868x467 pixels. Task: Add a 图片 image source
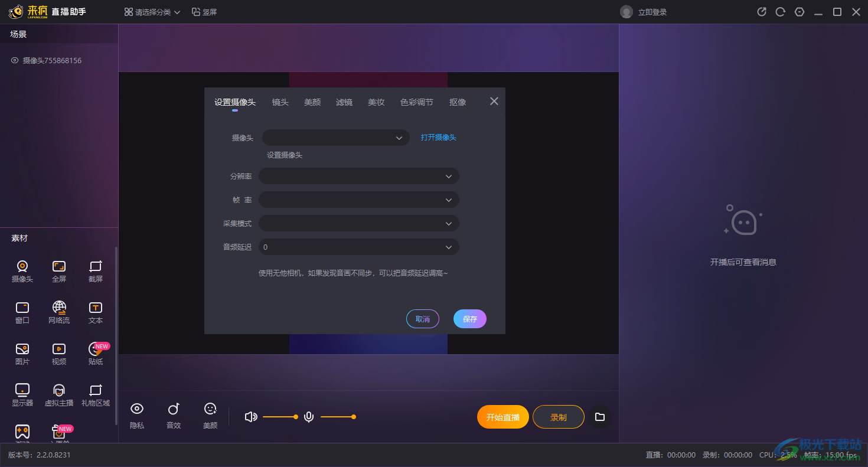[22, 354]
